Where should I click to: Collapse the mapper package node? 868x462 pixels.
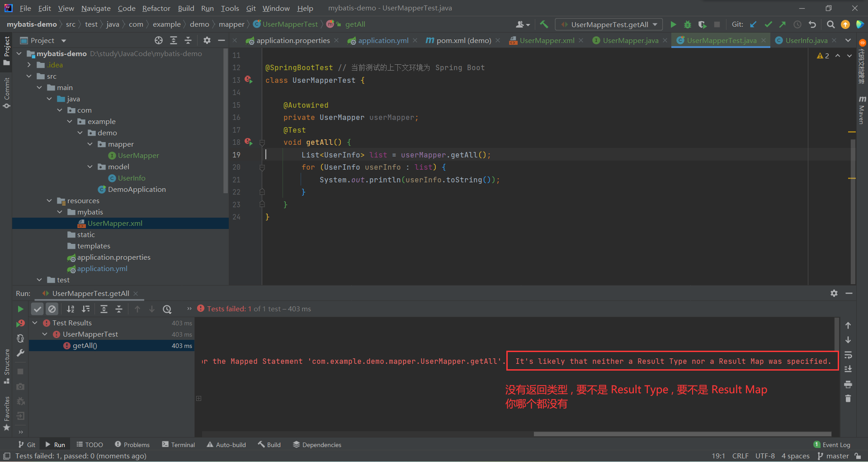(90, 144)
